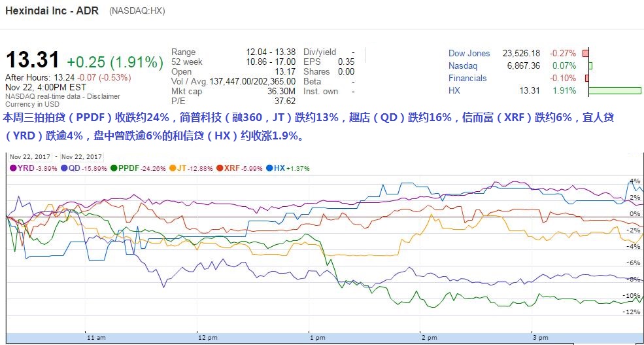
Task: Click the chart end date field
Action: [82, 156]
